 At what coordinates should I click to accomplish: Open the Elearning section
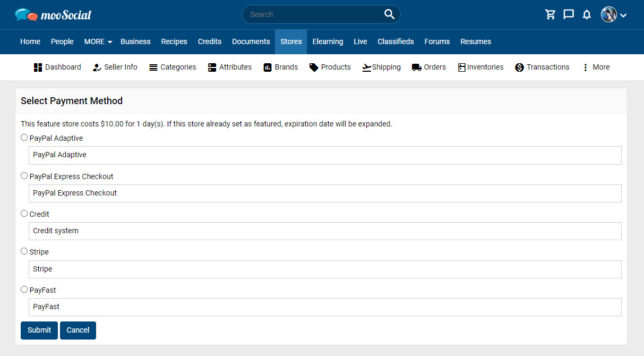click(328, 41)
